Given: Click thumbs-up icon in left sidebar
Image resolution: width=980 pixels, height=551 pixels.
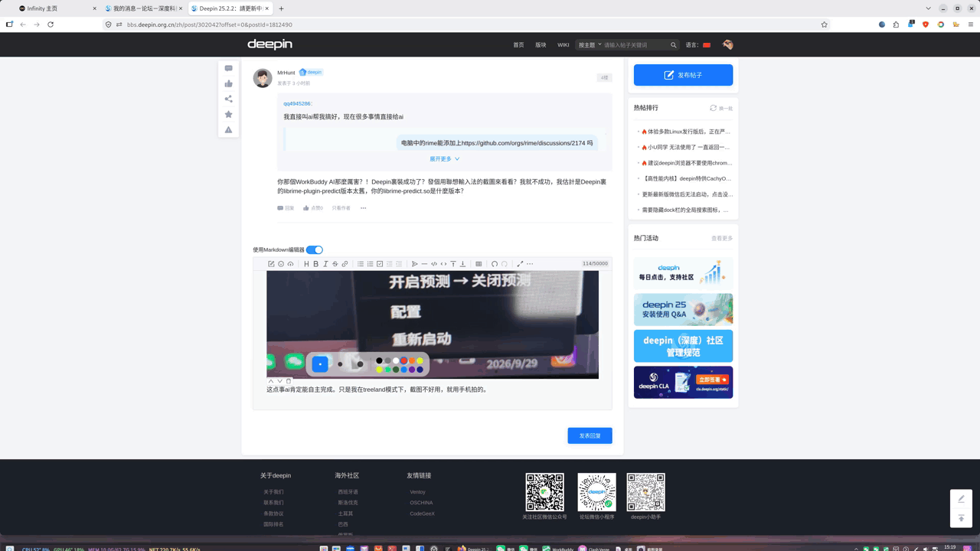Looking at the screenshot, I should point(228,83).
